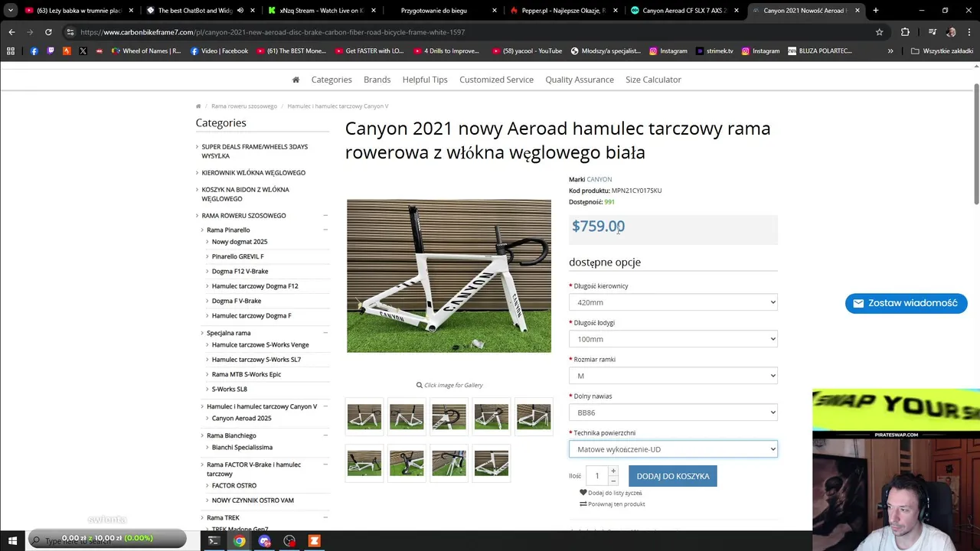This screenshot has width=980, height=551.
Task: Click the quantity input field
Action: click(597, 476)
